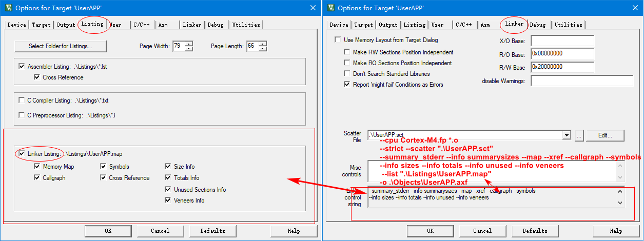Click the Edit... scatter file button
Screen dimensions: 644x241
(606, 135)
